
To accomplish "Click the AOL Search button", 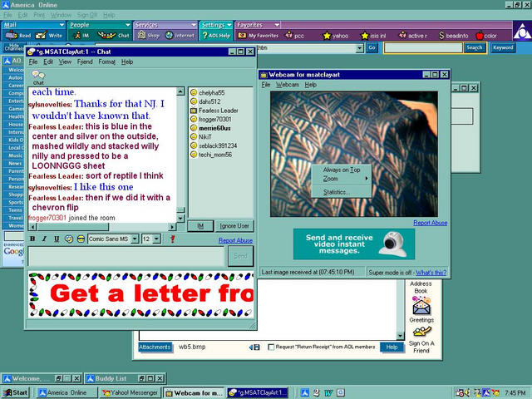I will tap(475, 48).
